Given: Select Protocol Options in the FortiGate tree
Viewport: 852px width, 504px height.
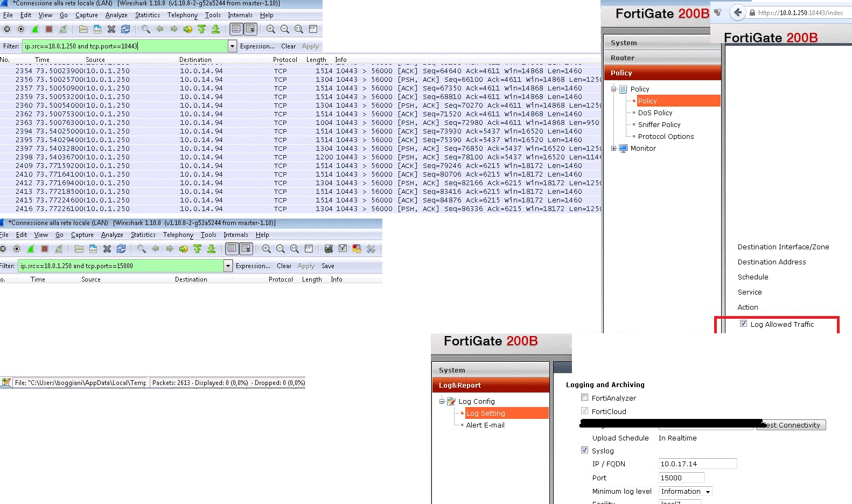Looking at the screenshot, I should point(666,136).
